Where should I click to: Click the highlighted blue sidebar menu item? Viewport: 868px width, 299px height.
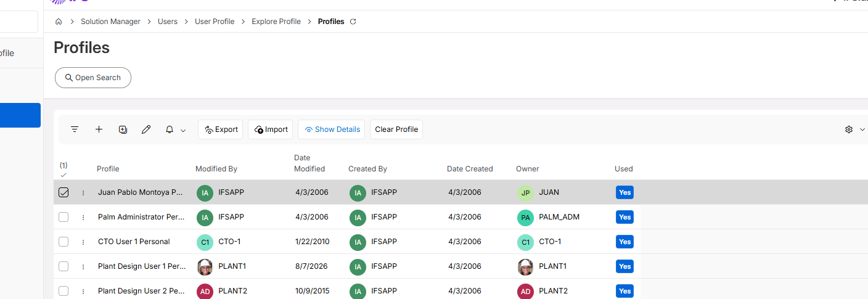[x=20, y=115]
